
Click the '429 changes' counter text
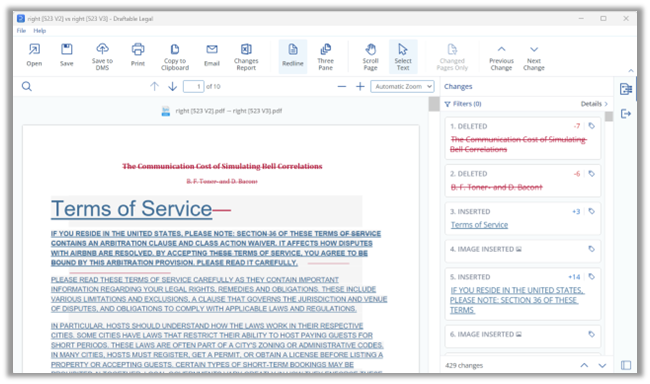click(x=464, y=365)
